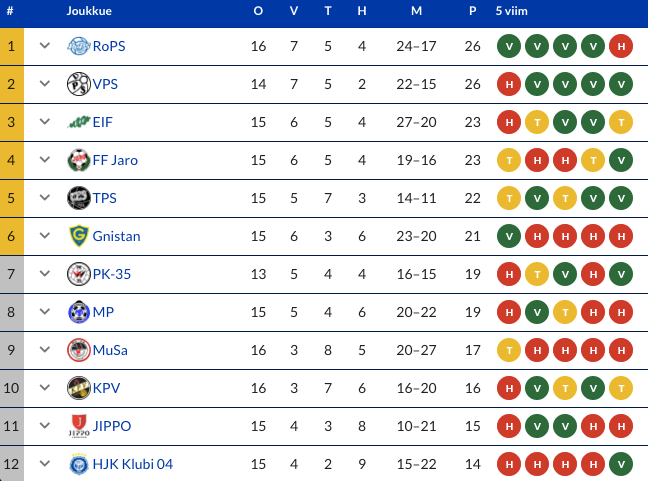This screenshot has width=648, height=481.
Task: Click the FF Jaro club crest
Action: coord(79,160)
